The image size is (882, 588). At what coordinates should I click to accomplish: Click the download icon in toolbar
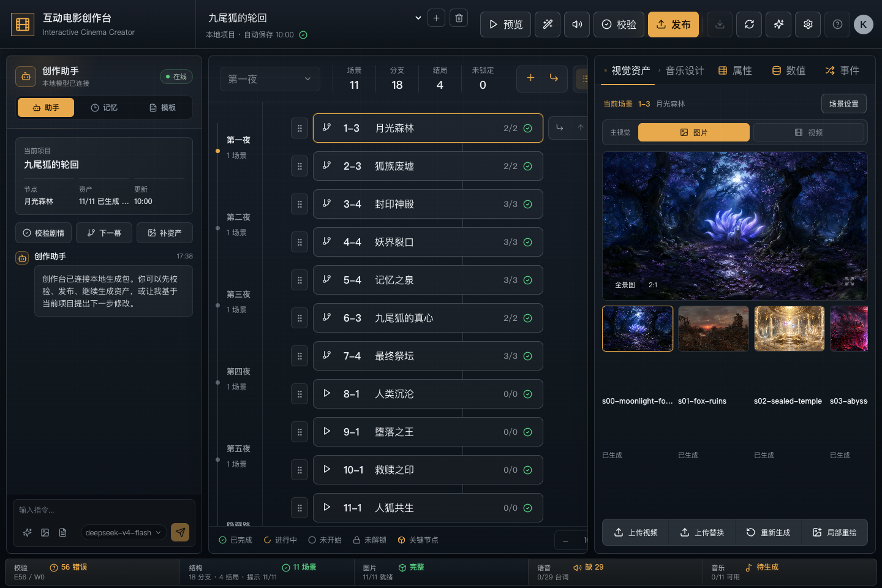[x=720, y=24]
